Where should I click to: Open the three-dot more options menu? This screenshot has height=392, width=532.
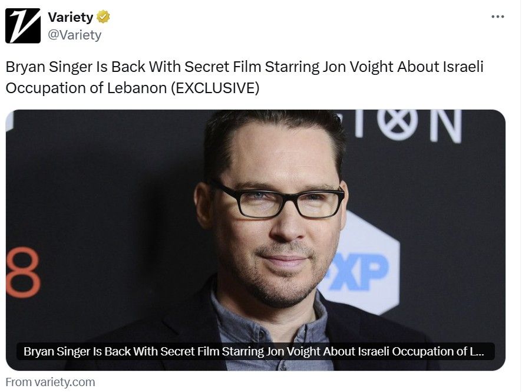point(497,17)
